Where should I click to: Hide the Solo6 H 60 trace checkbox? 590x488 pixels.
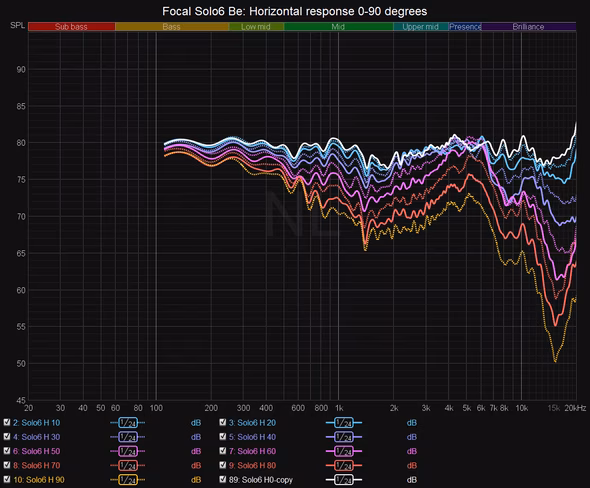(223, 451)
